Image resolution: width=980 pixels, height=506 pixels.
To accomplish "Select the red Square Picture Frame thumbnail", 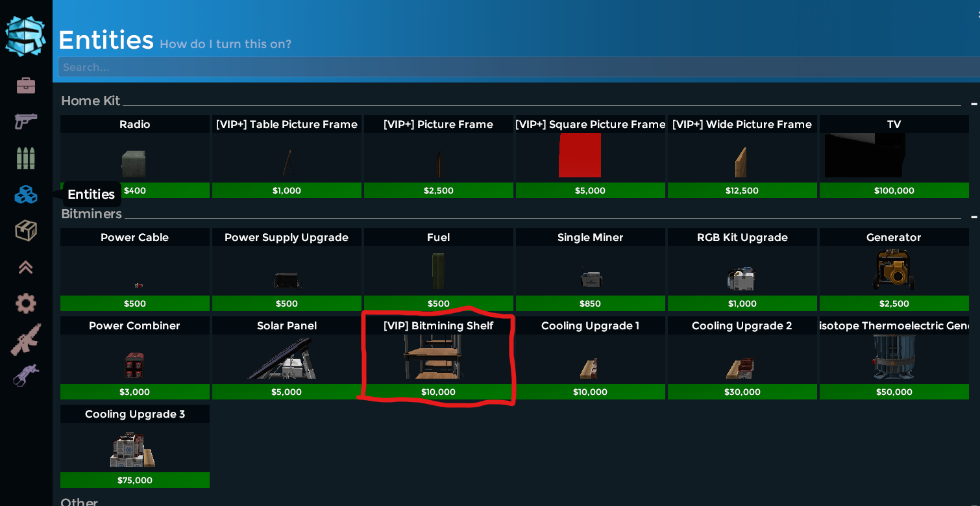I will (580, 156).
